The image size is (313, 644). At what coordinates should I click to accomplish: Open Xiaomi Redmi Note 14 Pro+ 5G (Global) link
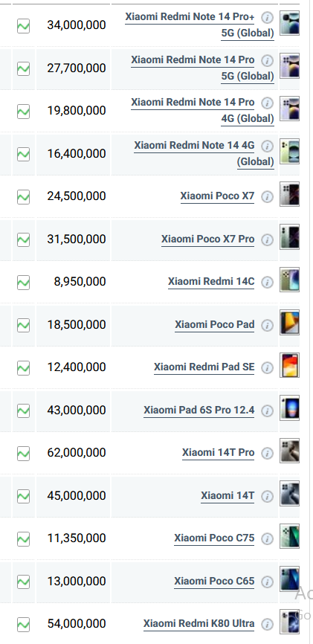click(200, 25)
